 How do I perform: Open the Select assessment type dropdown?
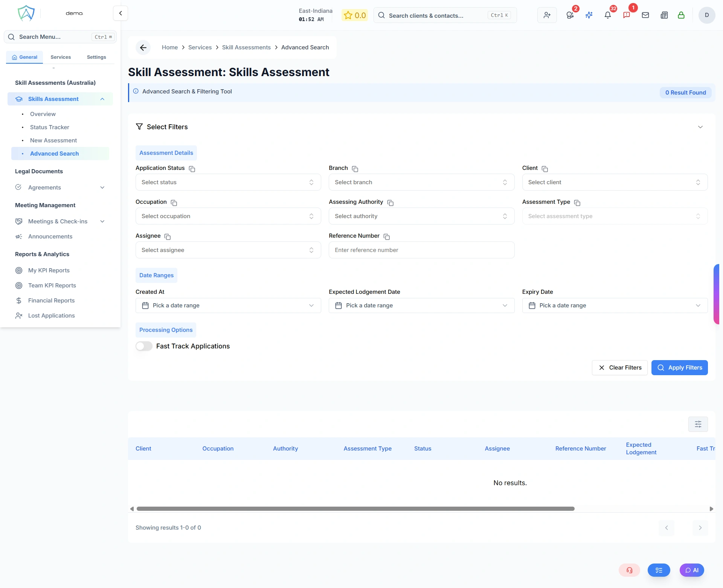pos(614,216)
